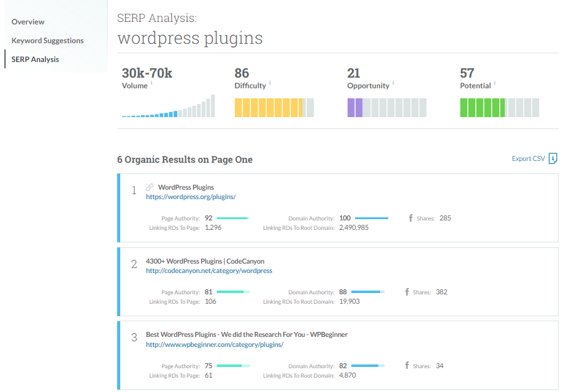Image resolution: width=563 pixels, height=392 pixels.
Task: Open the codecanyon.net category URL
Action: click(209, 271)
